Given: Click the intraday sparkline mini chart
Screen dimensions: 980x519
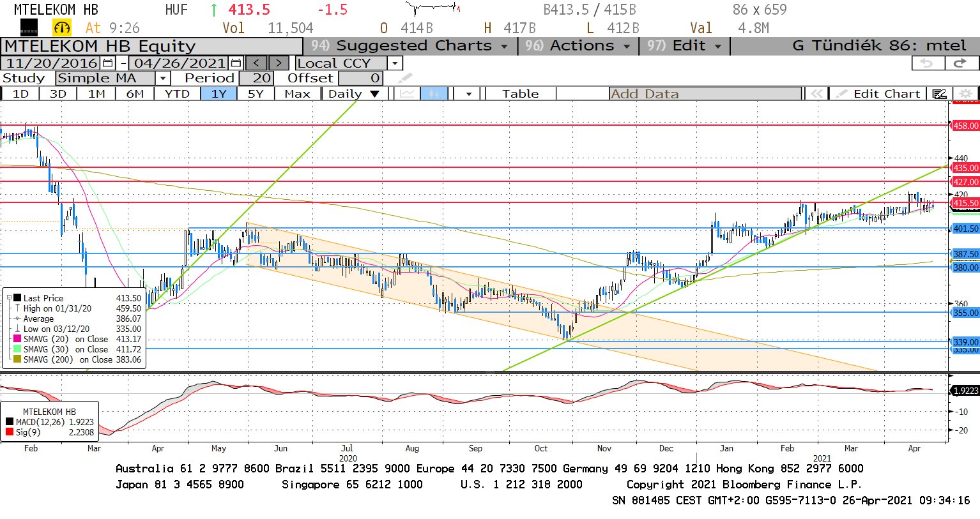Looking at the screenshot, I should point(433,9).
